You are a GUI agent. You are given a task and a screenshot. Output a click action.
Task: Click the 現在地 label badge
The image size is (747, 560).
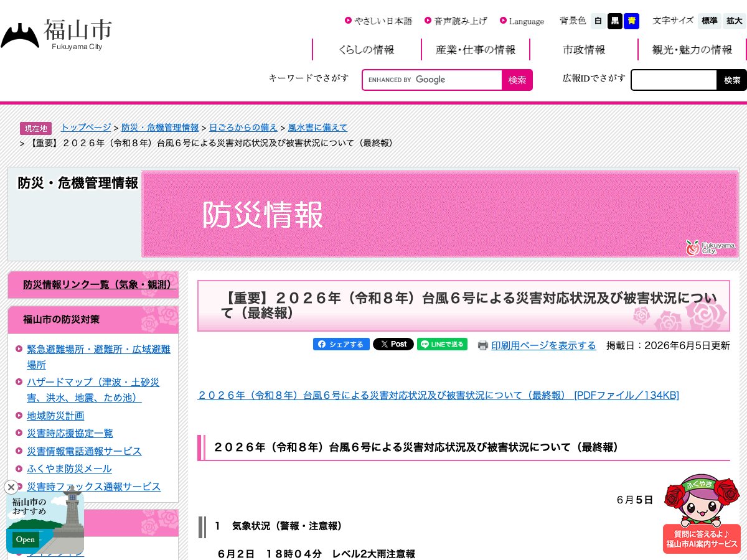click(35, 128)
